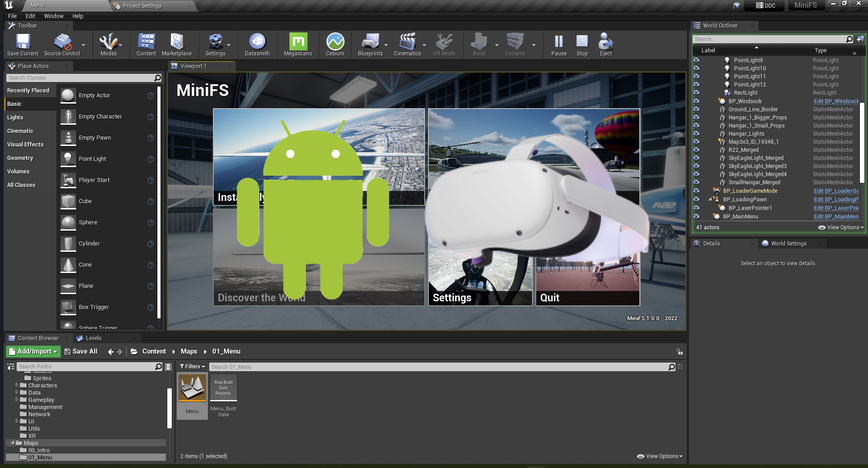Toggle visibility of R22_Merged
The image size is (868, 468).
pyautogui.click(x=696, y=150)
